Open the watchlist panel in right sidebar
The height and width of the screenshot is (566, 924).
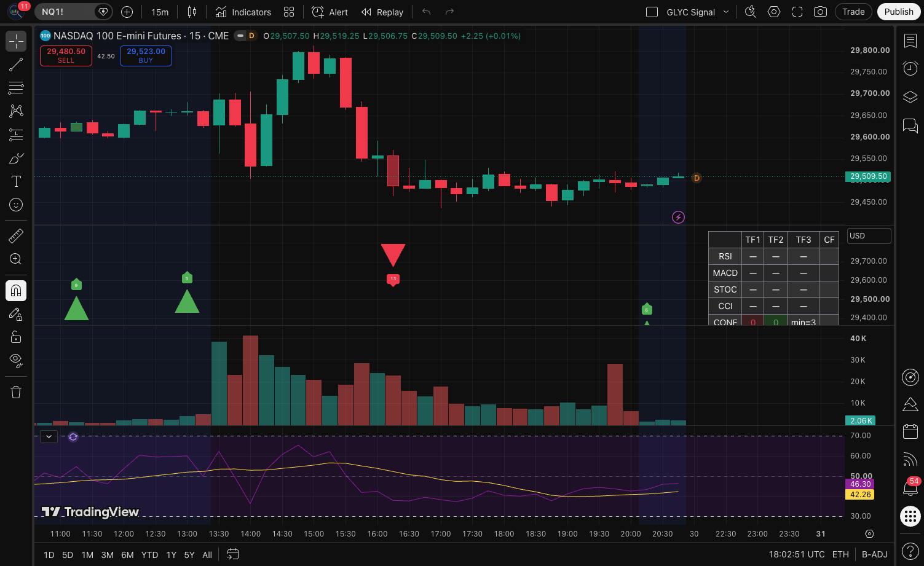click(x=910, y=41)
